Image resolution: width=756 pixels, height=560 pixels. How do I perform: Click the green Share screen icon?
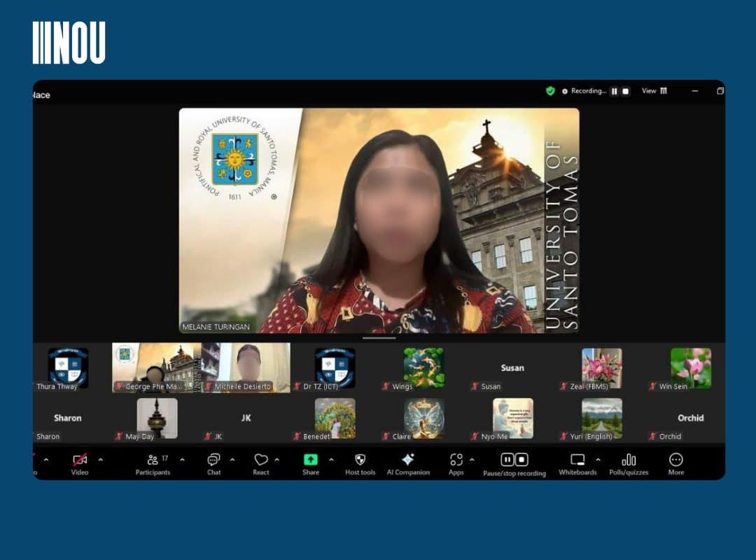(311, 460)
